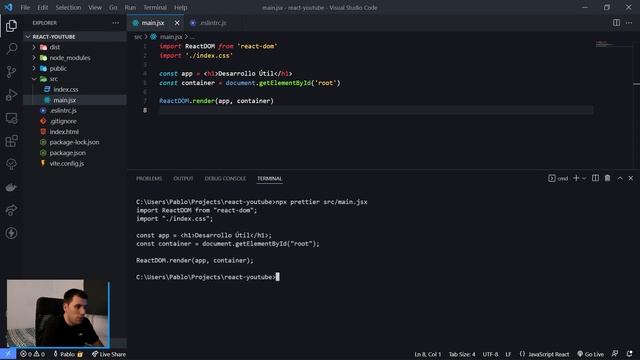Open the Thunder Client lightning icon
This screenshot has width=640, height=360.
pyautogui.click(x=11, y=233)
